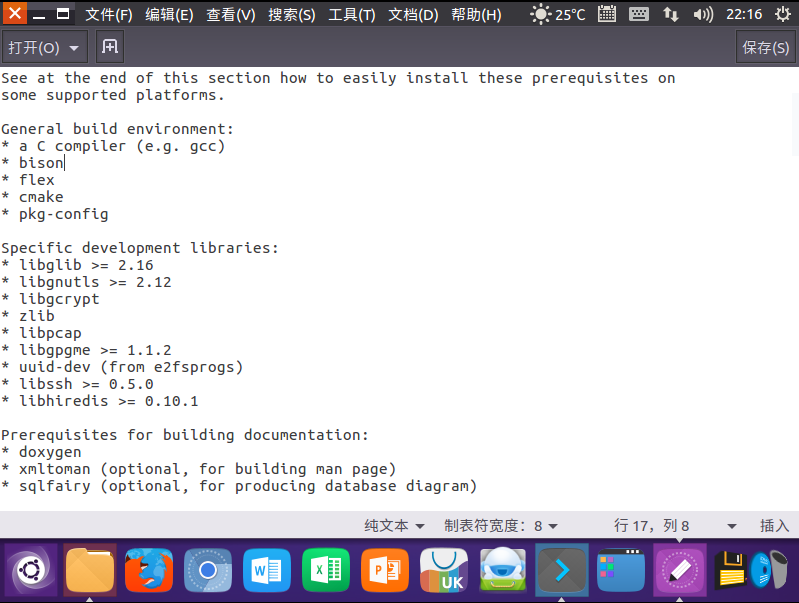Screen dimensions: 799x603
Task: Open WPS Spreadsheets from the dock
Action: [x=326, y=570]
